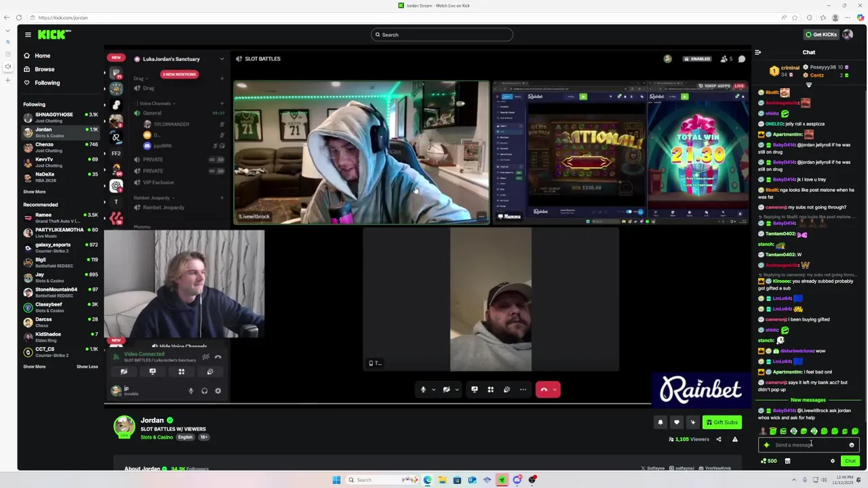
Task: Click the browser back arrow
Action: [7, 18]
